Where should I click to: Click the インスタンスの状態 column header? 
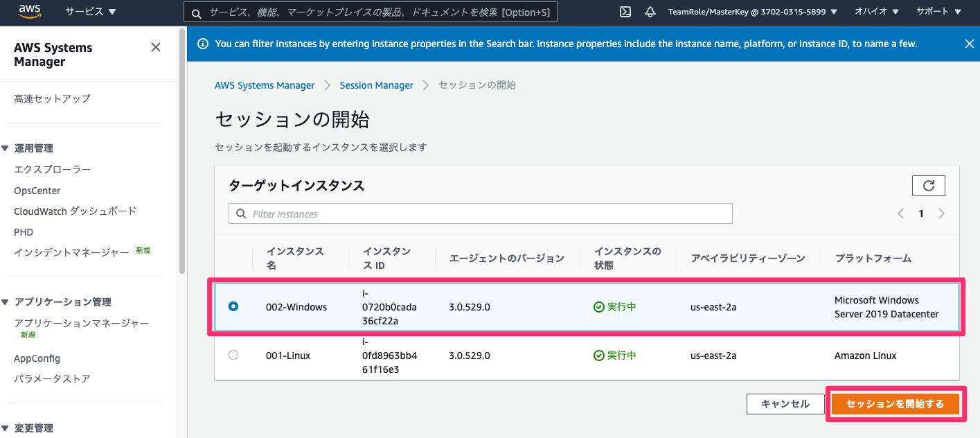(628, 258)
